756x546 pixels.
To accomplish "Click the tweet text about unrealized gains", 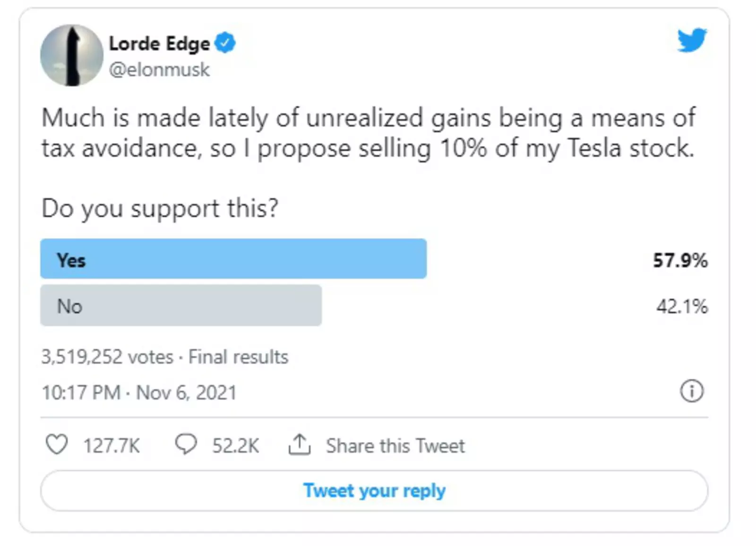I will [369, 133].
